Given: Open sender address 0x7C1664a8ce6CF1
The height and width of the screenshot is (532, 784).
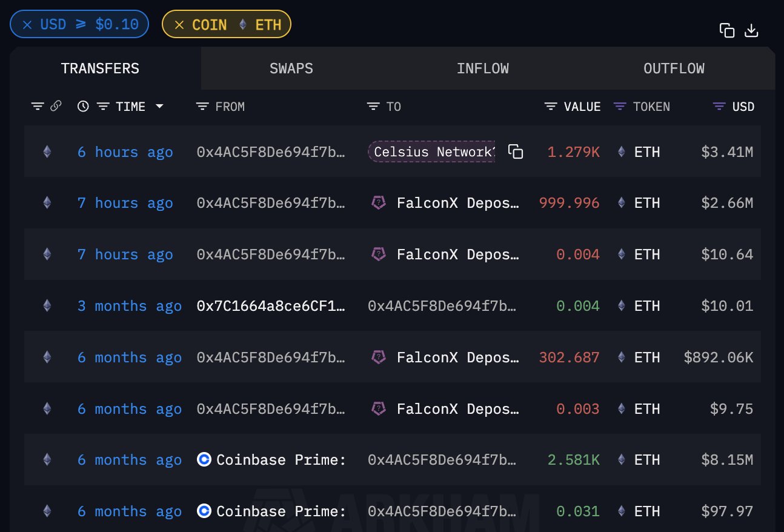Looking at the screenshot, I should click(271, 306).
